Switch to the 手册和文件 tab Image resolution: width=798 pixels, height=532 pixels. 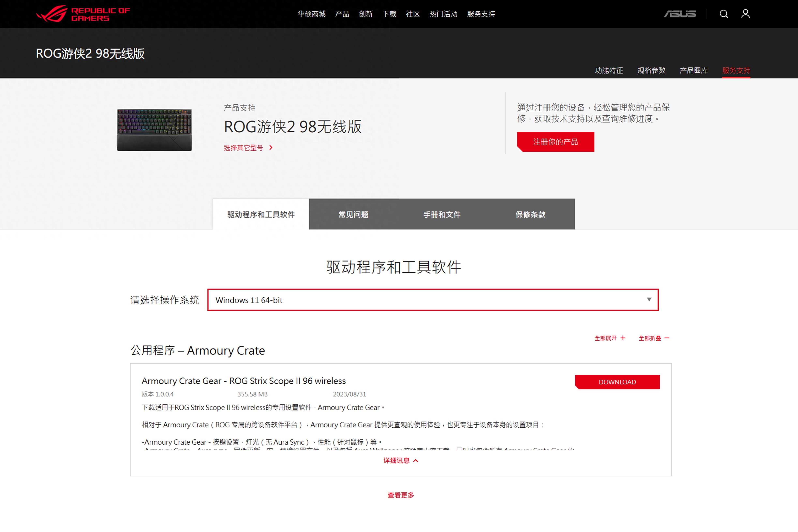click(x=442, y=215)
